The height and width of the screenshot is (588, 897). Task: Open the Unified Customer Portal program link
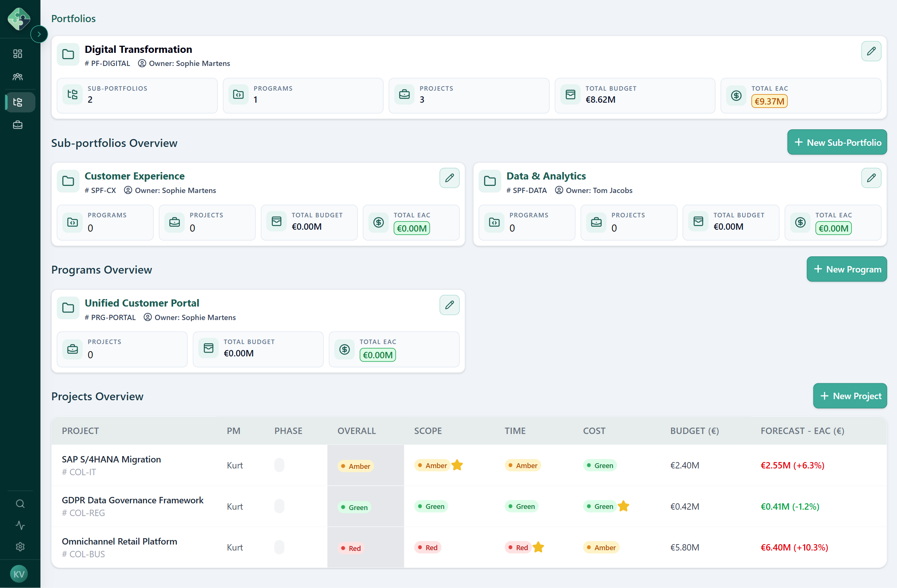point(142,303)
